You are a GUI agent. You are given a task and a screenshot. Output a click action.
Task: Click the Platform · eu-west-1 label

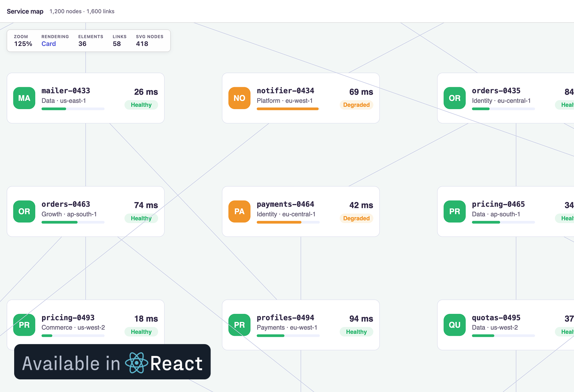pos(285,101)
